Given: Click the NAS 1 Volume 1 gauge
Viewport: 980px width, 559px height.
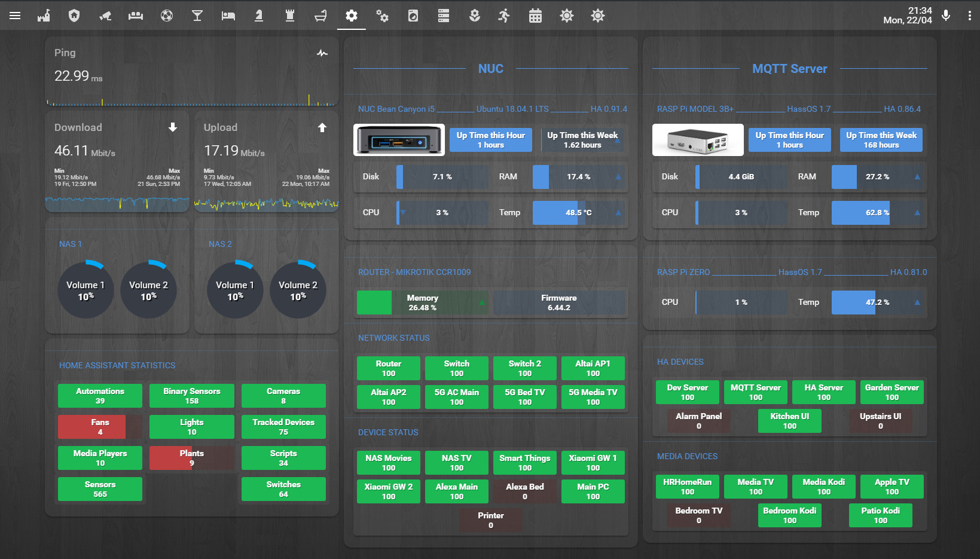Looking at the screenshot, I should coord(86,290).
